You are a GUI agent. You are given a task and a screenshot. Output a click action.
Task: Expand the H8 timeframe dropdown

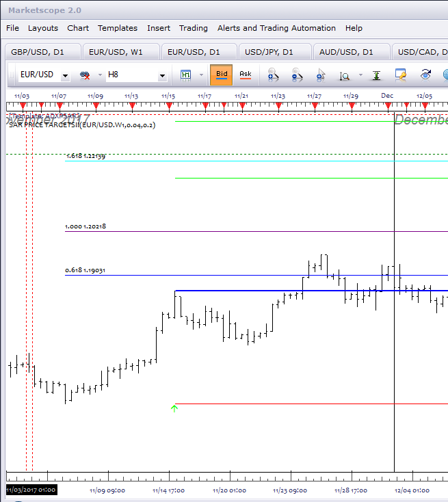pos(162,75)
